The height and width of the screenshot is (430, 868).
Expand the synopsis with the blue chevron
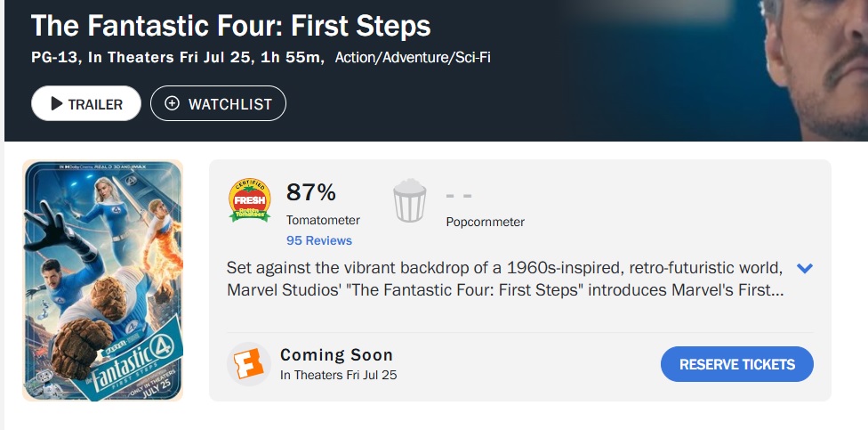click(806, 268)
